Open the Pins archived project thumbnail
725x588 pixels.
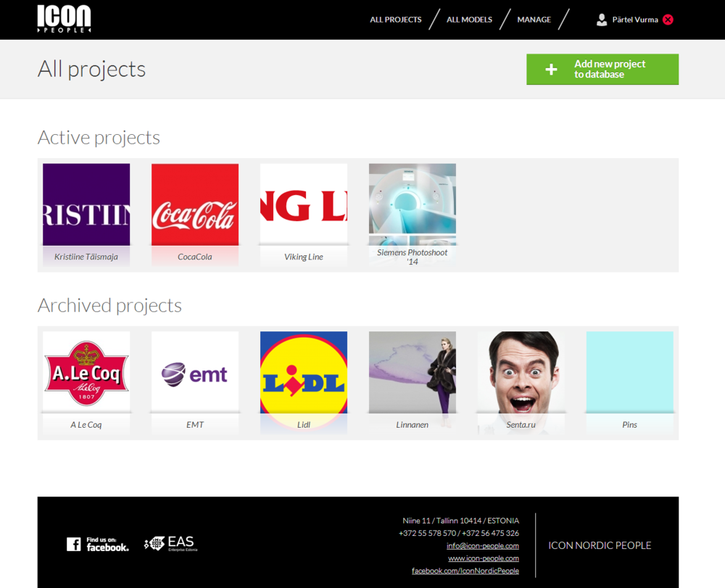coord(630,372)
